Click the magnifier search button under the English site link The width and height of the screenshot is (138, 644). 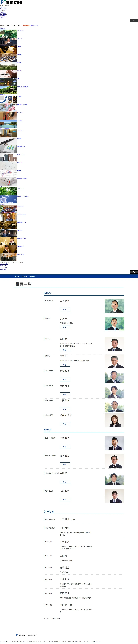134,272
